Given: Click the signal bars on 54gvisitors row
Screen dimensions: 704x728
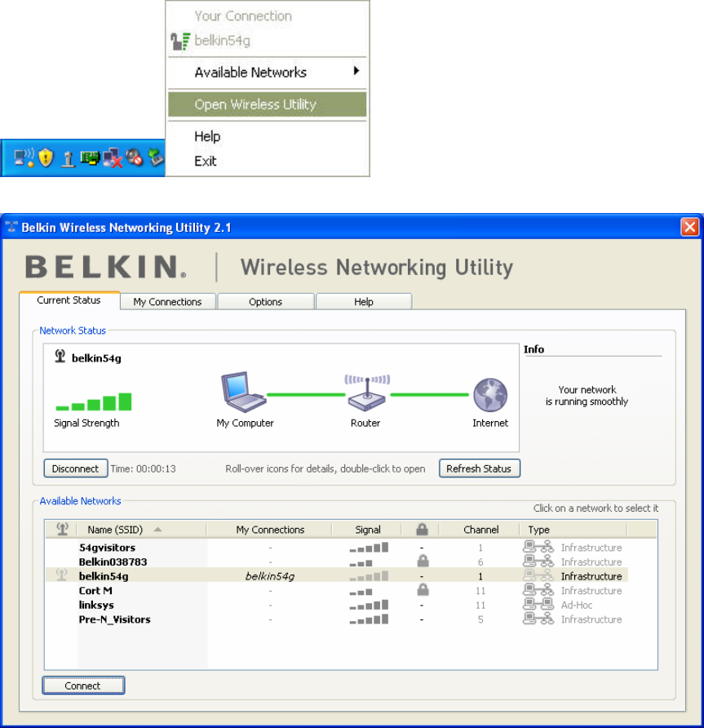Looking at the screenshot, I should pos(369,548).
